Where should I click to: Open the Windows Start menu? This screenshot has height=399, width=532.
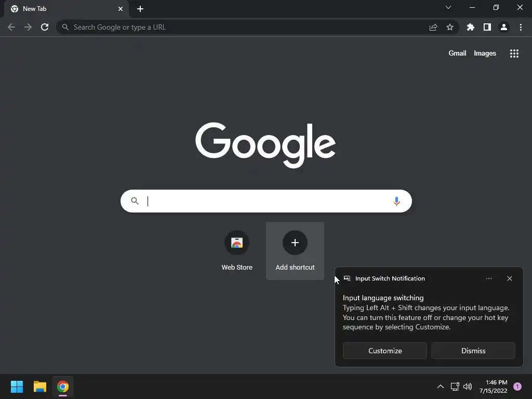[17, 387]
